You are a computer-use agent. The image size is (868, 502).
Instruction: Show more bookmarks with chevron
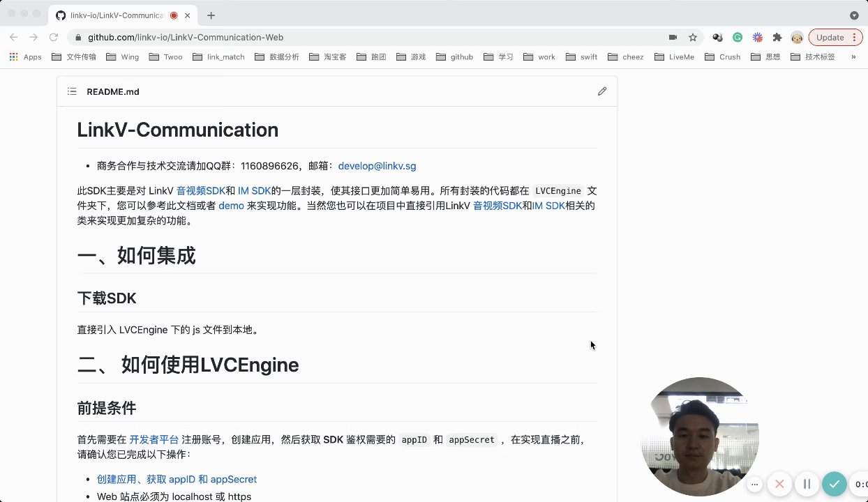(853, 57)
